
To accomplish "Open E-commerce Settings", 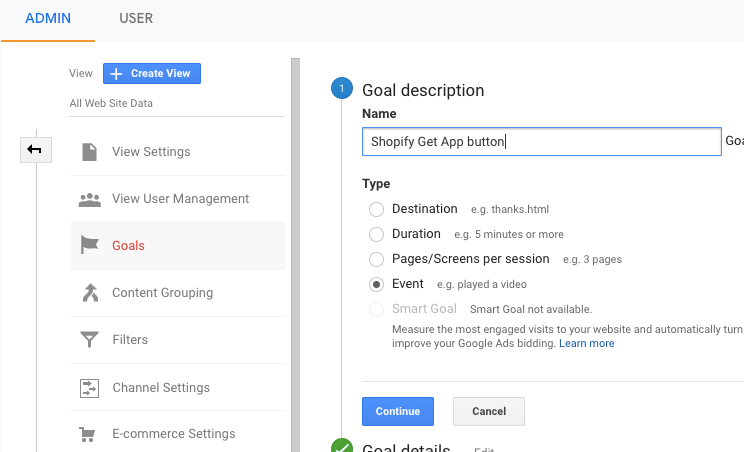I will (x=177, y=434).
